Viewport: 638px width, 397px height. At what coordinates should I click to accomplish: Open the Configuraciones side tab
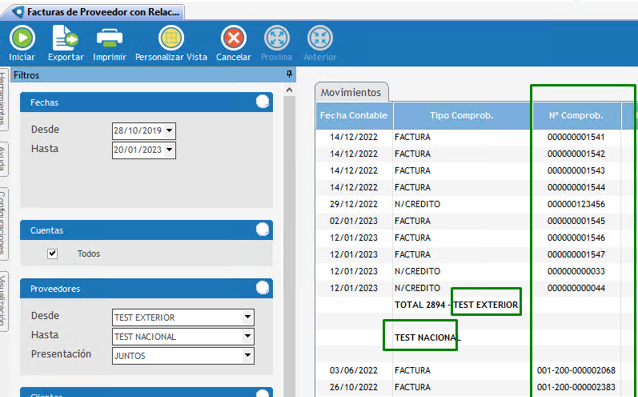click(x=3, y=223)
